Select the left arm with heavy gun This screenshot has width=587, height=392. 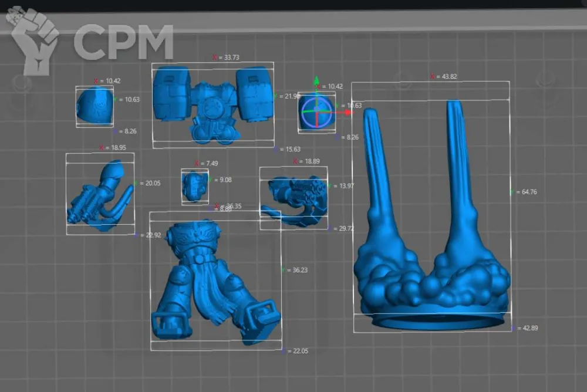pos(99,197)
